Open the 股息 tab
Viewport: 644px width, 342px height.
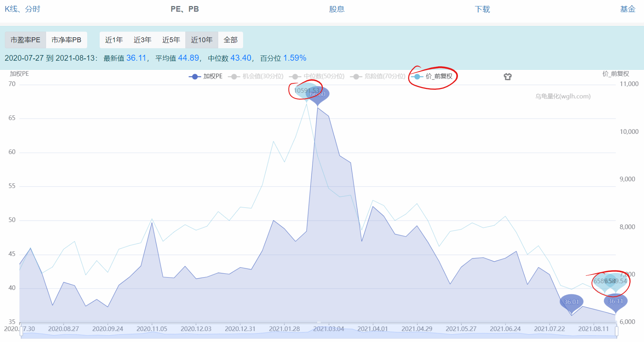pyautogui.click(x=337, y=9)
